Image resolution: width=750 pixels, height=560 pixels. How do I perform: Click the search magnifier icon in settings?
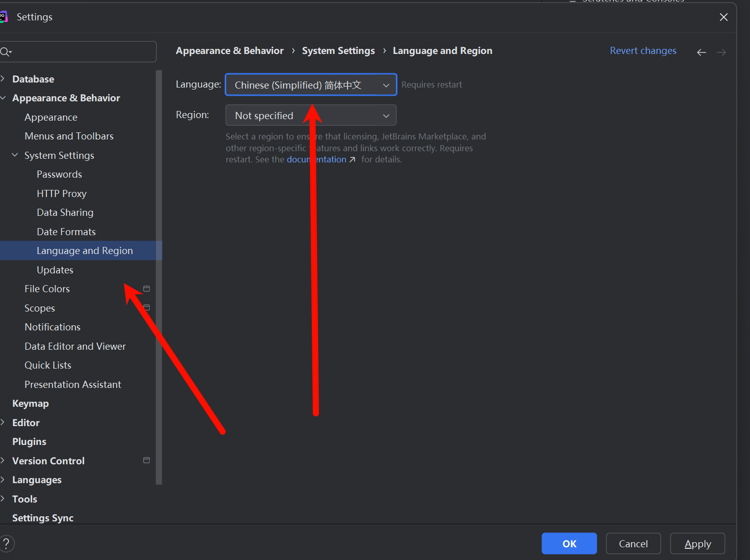[6, 52]
